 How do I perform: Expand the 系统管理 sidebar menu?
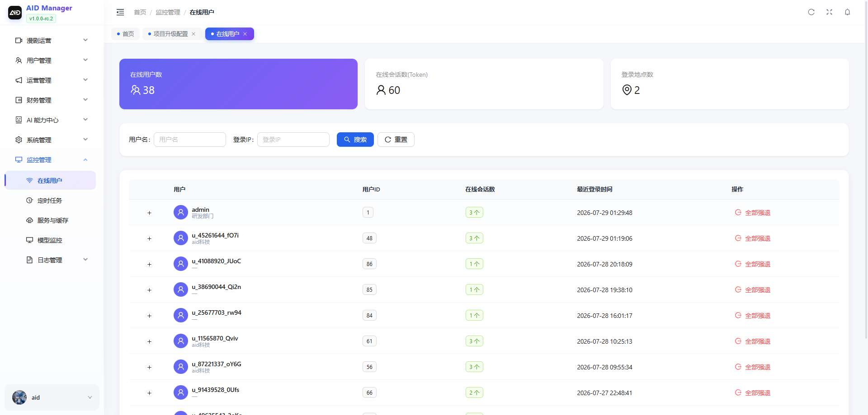50,140
